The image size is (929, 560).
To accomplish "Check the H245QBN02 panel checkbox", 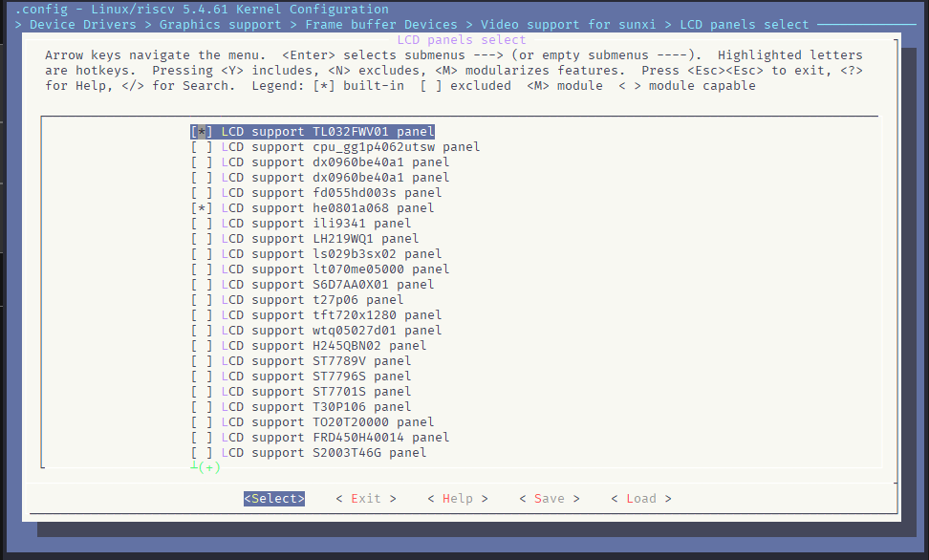I will pyautogui.click(x=202, y=346).
